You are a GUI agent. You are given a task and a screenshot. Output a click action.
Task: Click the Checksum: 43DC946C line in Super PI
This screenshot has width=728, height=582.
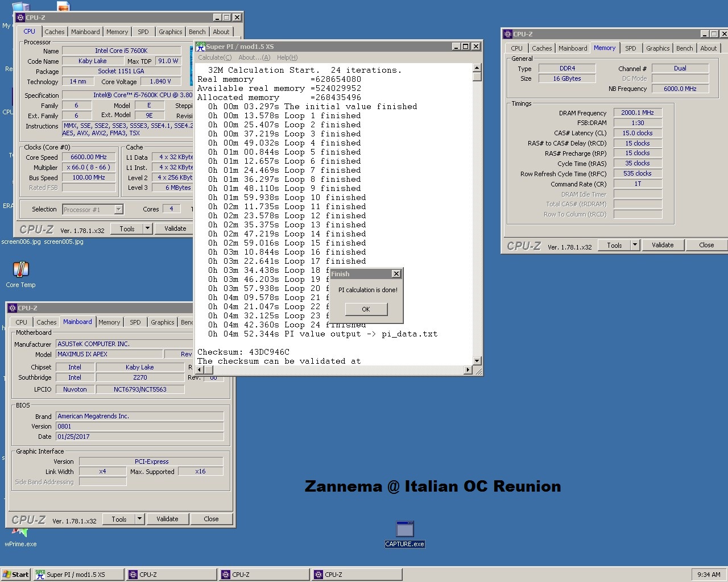243,352
